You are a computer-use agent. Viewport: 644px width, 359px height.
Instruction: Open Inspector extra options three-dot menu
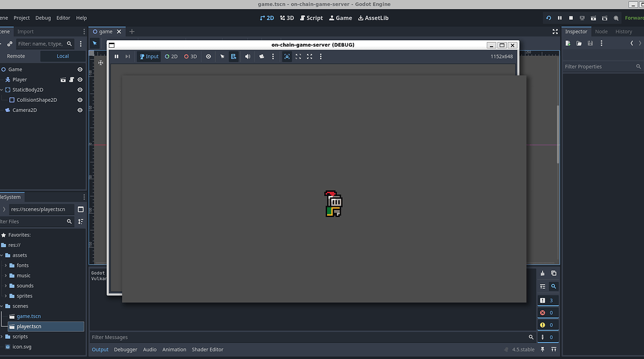point(602,43)
